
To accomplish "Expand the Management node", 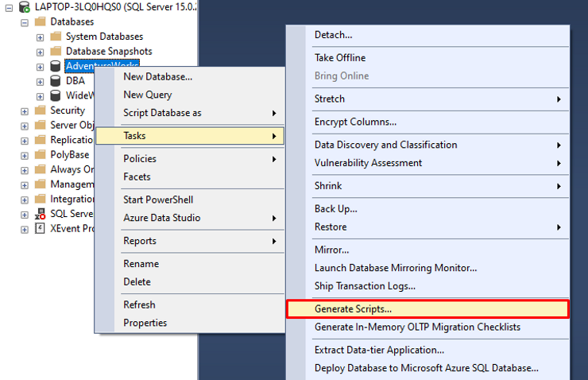I will 25,185.
